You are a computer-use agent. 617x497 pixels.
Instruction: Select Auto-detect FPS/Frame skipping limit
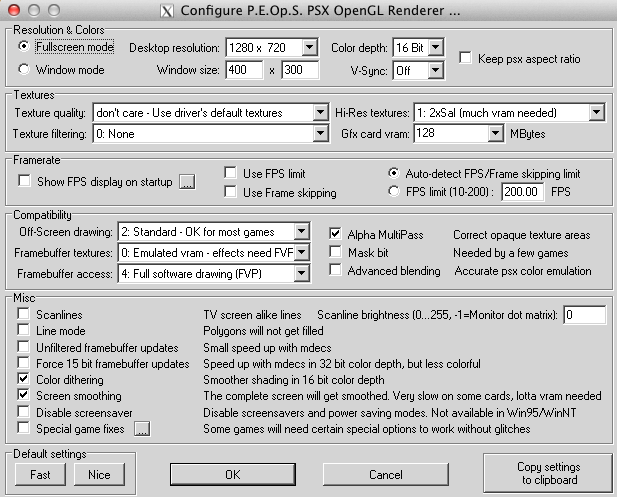(393, 173)
